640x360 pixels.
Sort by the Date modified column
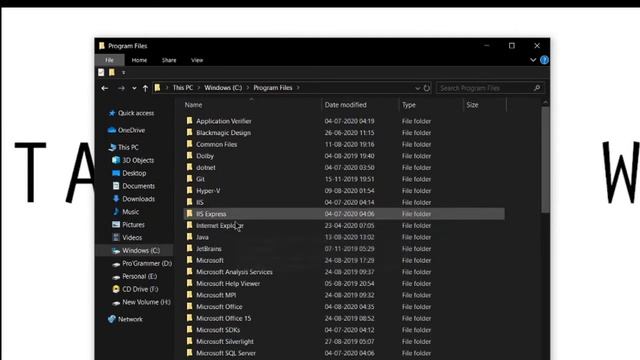(346, 105)
